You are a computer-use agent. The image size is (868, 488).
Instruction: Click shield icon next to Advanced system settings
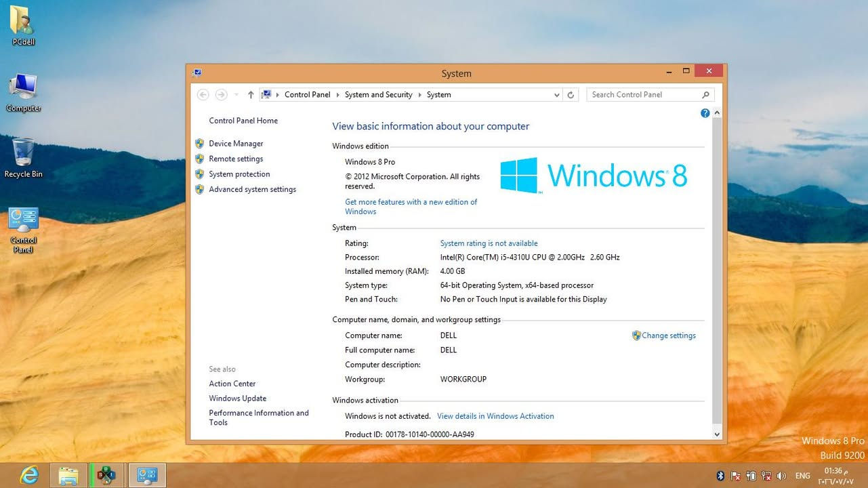pyautogui.click(x=199, y=190)
